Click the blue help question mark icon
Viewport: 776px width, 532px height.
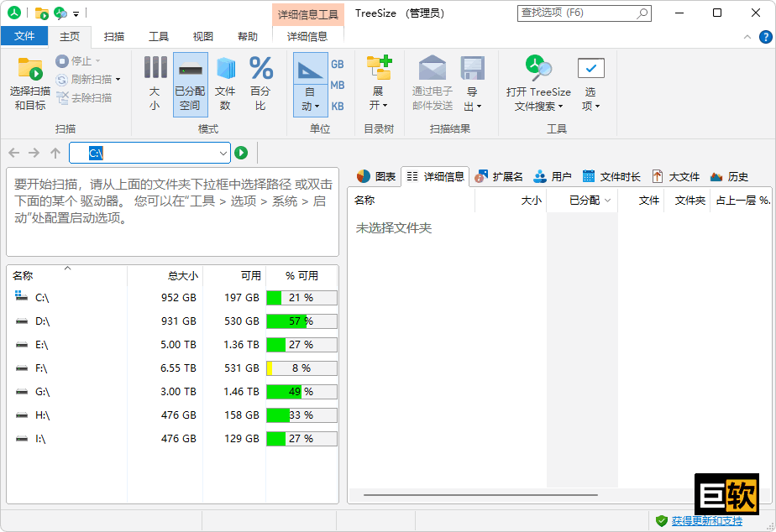coord(765,37)
